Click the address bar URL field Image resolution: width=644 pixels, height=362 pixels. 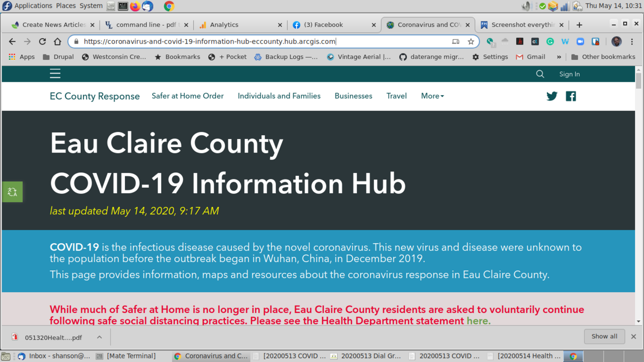click(x=263, y=42)
